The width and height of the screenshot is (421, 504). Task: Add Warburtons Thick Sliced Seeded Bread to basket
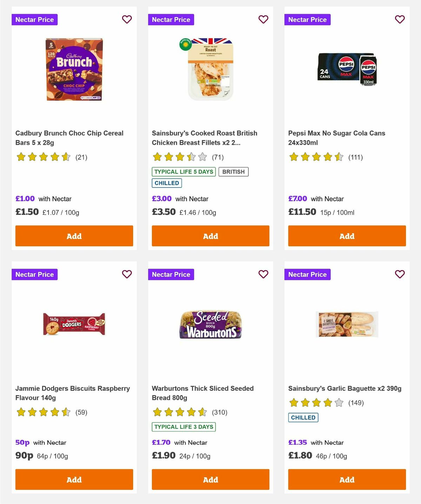coord(210,479)
